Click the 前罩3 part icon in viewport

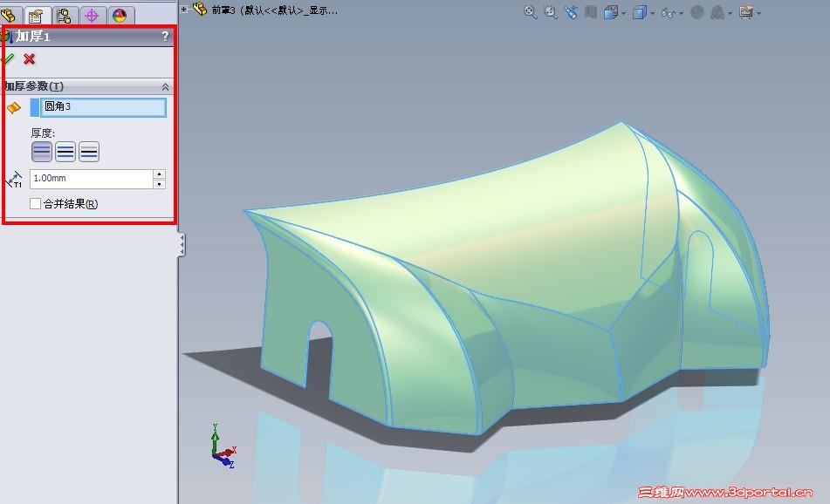(x=200, y=9)
